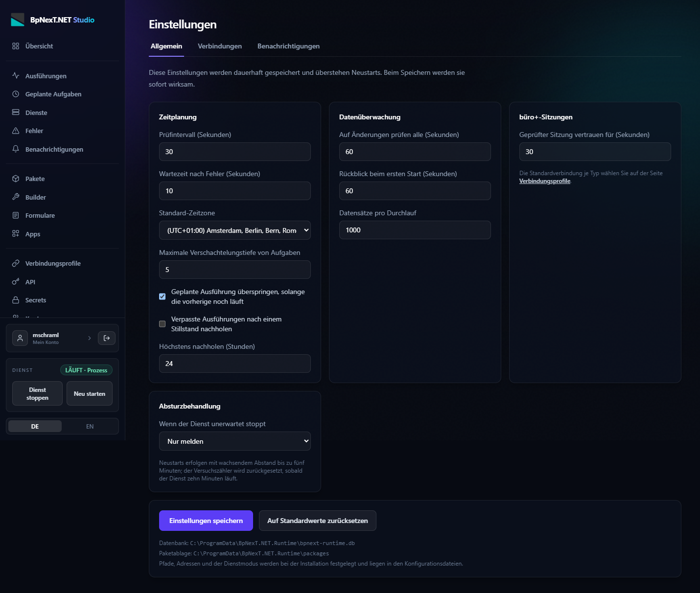Image resolution: width=700 pixels, height=593 pixels.
Task: Open the Standard-Zeitzone dropdown
Action: click(x=235, y=230)
